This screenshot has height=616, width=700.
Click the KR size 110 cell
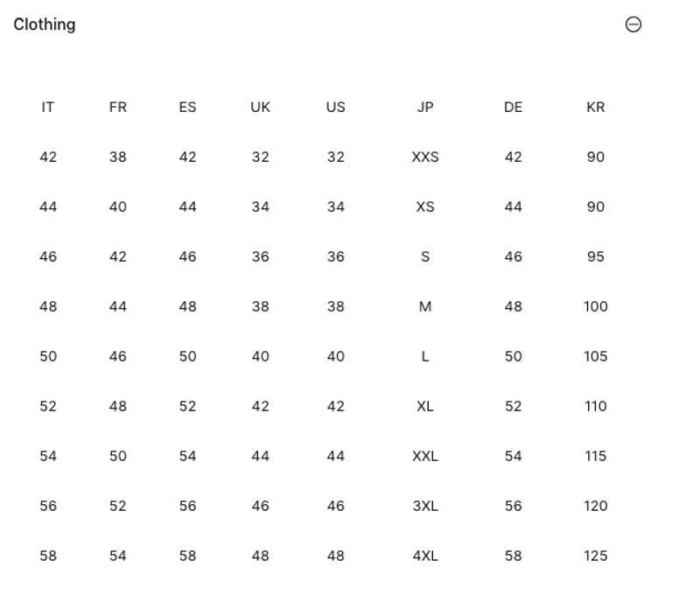pyautogui.click(x=596, y=406)
